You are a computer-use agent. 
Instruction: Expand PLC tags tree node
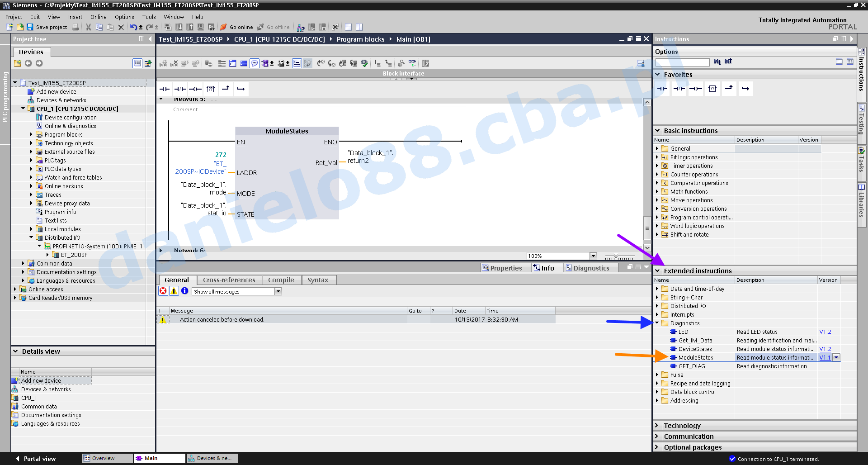31,160
